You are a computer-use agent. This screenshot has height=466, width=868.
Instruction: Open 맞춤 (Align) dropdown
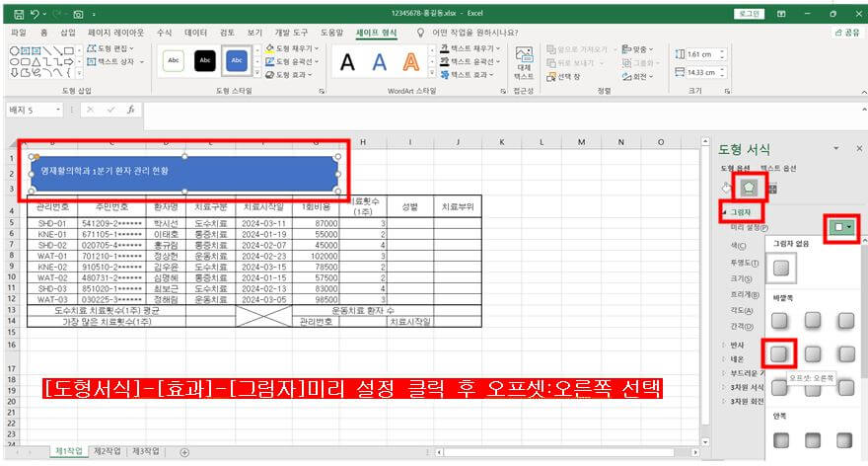pyautogui.click(x=638, y=49)
